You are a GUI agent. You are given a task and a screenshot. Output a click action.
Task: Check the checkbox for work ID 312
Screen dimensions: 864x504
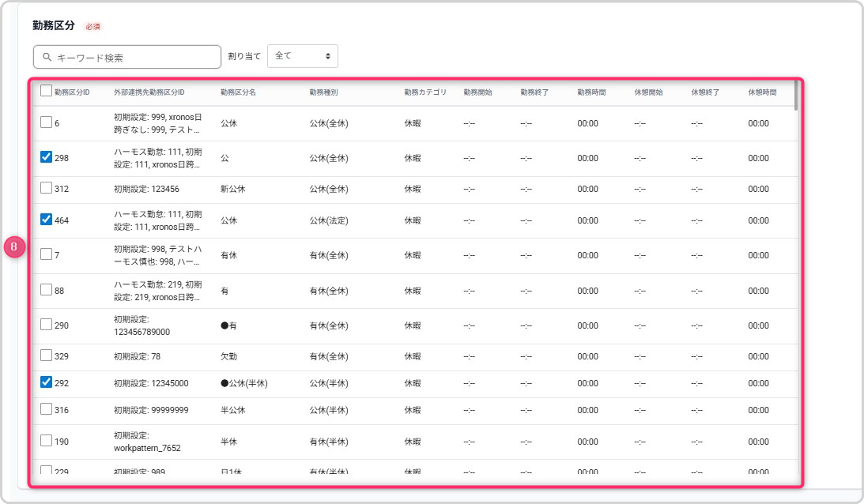(x=46, y=188)
